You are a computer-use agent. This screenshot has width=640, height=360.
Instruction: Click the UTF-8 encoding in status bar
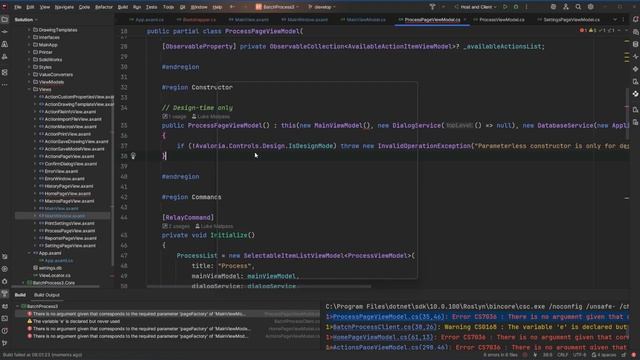(x=579, y=355)
